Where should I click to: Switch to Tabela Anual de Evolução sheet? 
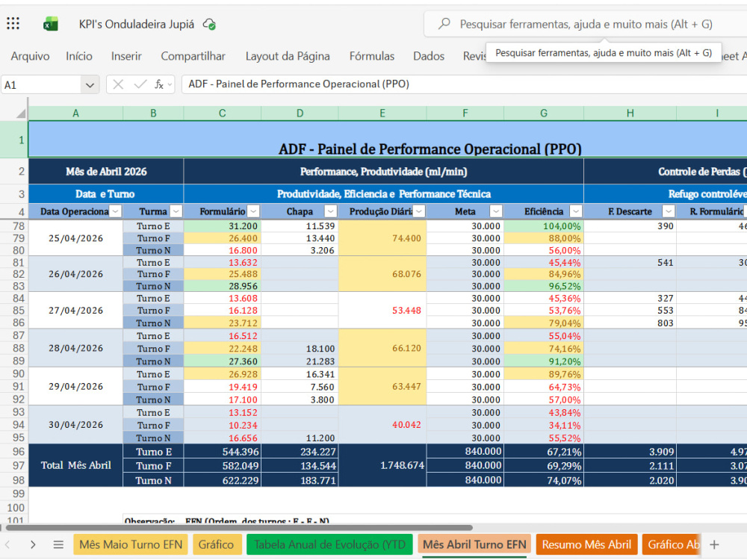329,544
